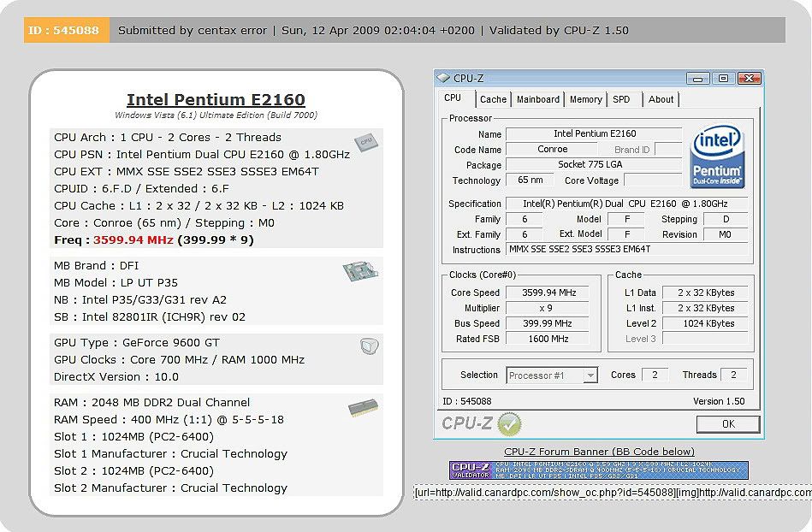Click the Package value Socket 775 LGA
Viewport: 812px width, 532px height.
(594, 164)
